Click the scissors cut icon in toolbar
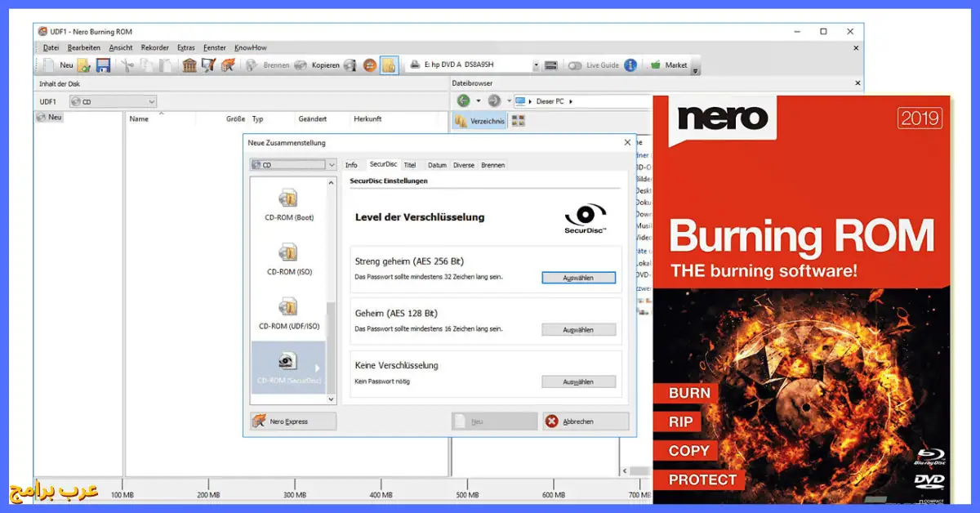 coord(127,65)
